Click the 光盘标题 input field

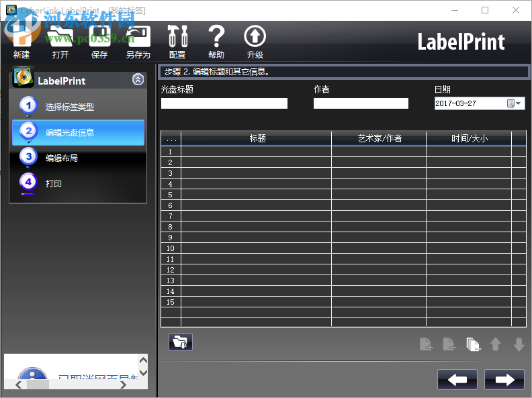click(x=224, y=103)
